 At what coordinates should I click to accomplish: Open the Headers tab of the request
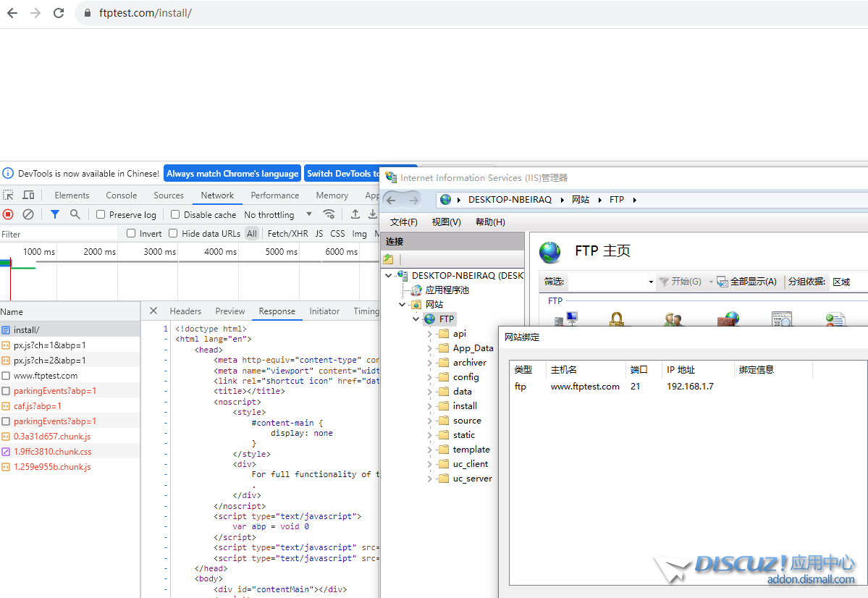185,311
